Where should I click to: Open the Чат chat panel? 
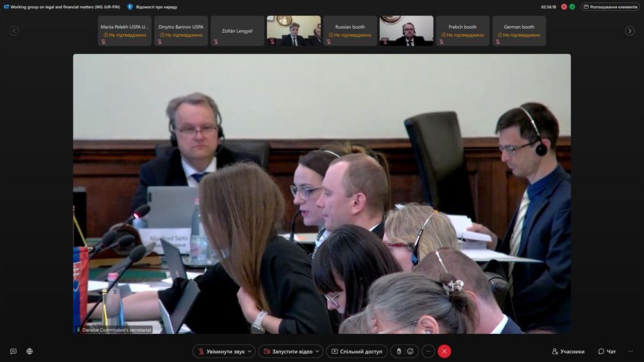click(x=607, y=351)
